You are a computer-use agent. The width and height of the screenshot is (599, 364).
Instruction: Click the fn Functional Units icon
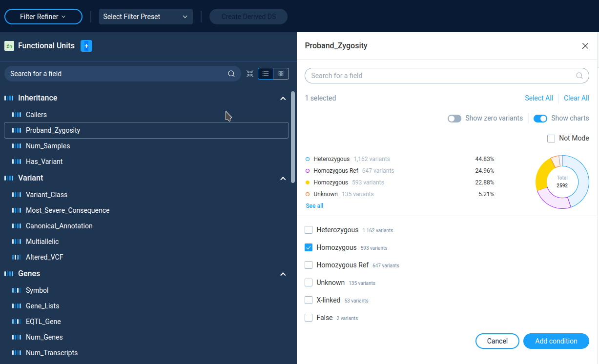coord(9,46)
